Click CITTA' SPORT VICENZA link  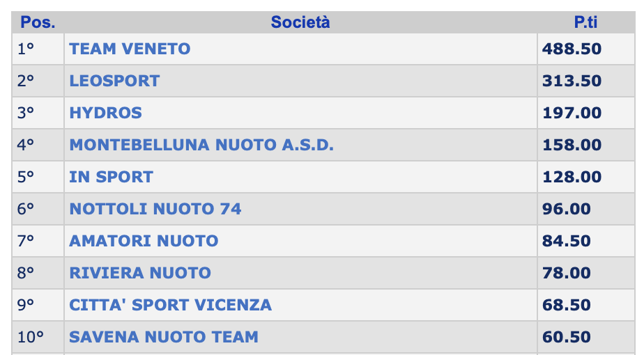coord(171,305)
